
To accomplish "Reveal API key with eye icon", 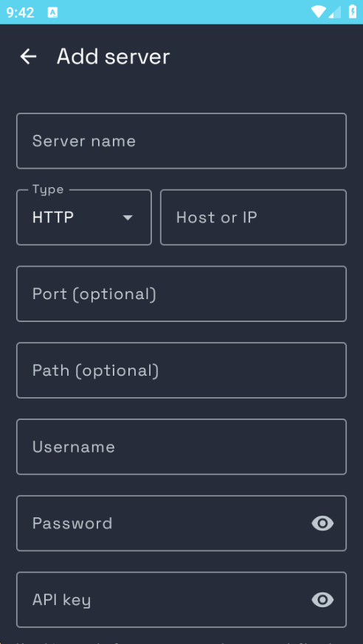I will (322, 600).
